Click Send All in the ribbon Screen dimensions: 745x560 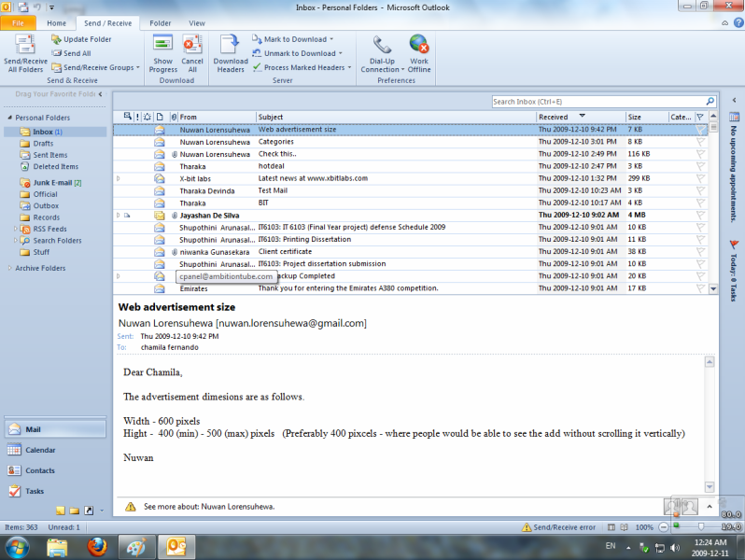tap(71, 53)
